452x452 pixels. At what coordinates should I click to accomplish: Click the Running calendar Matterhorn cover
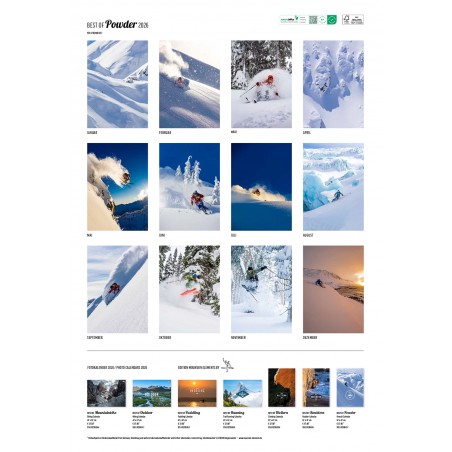tap(242, 393)
